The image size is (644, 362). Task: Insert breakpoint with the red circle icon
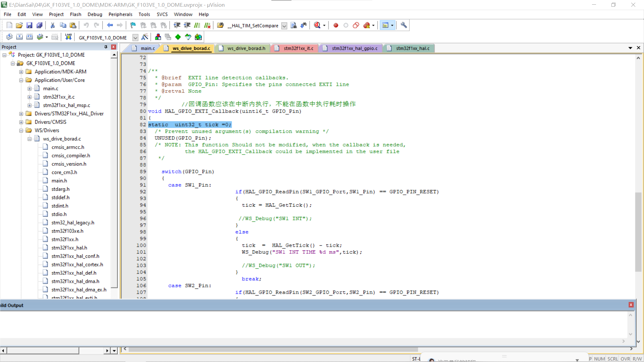pyautogui.click(x=336, y=25)
